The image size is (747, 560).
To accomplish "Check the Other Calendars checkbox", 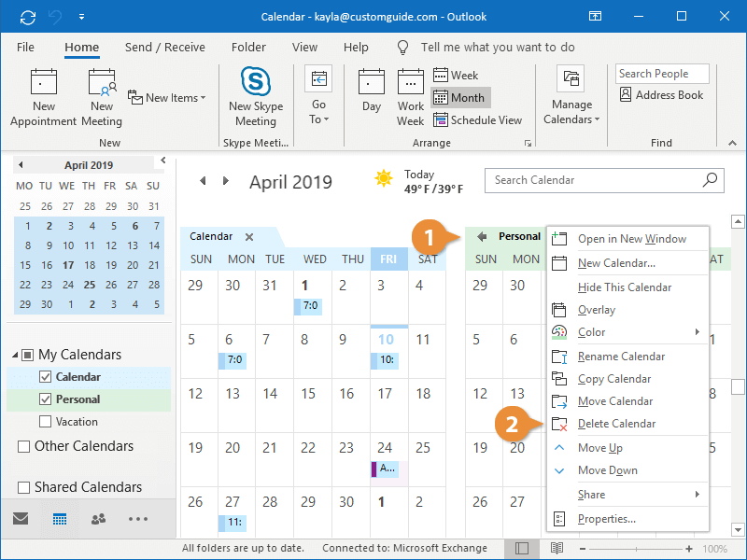I will [x=23, y=447].
